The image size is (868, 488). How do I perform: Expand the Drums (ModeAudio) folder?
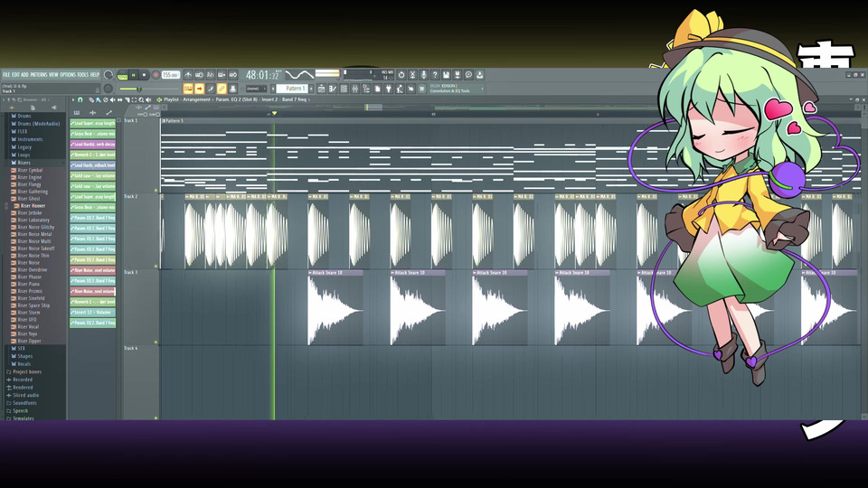tap(38, 124)
